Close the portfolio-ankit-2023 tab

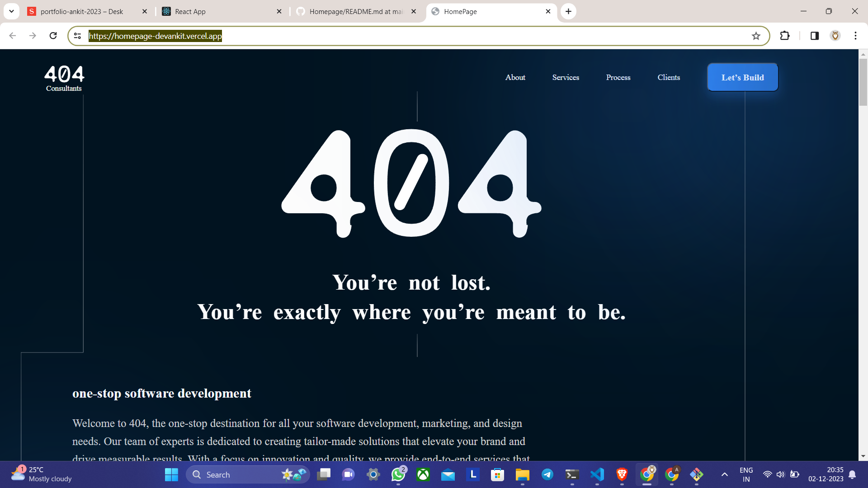(x=145, y=12)
